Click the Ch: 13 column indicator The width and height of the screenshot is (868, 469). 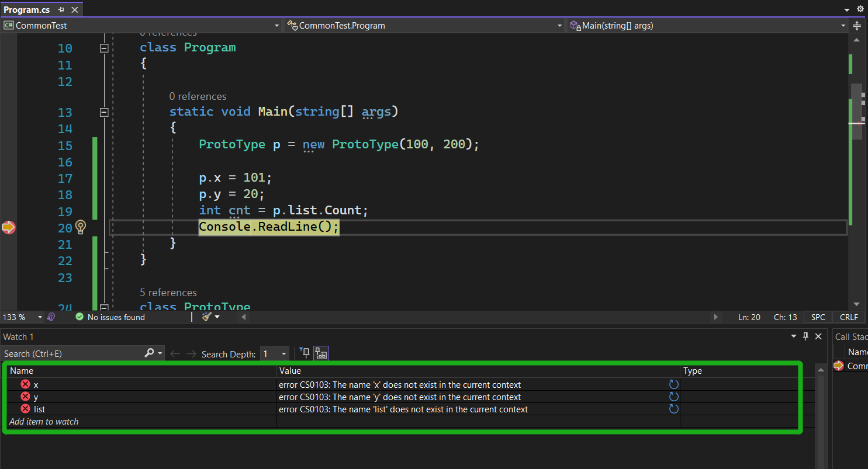786,317
